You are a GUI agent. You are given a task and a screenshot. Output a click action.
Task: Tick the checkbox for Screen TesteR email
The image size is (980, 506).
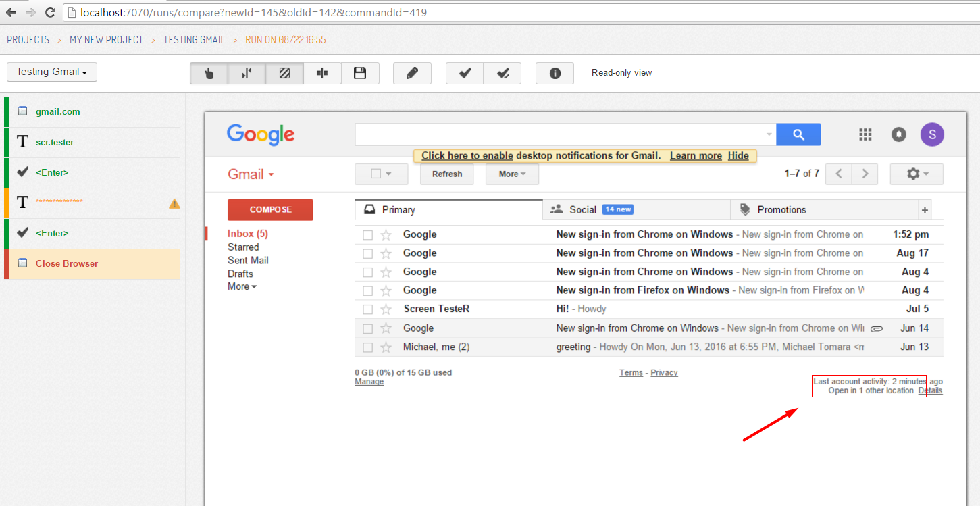coord(367,309)
